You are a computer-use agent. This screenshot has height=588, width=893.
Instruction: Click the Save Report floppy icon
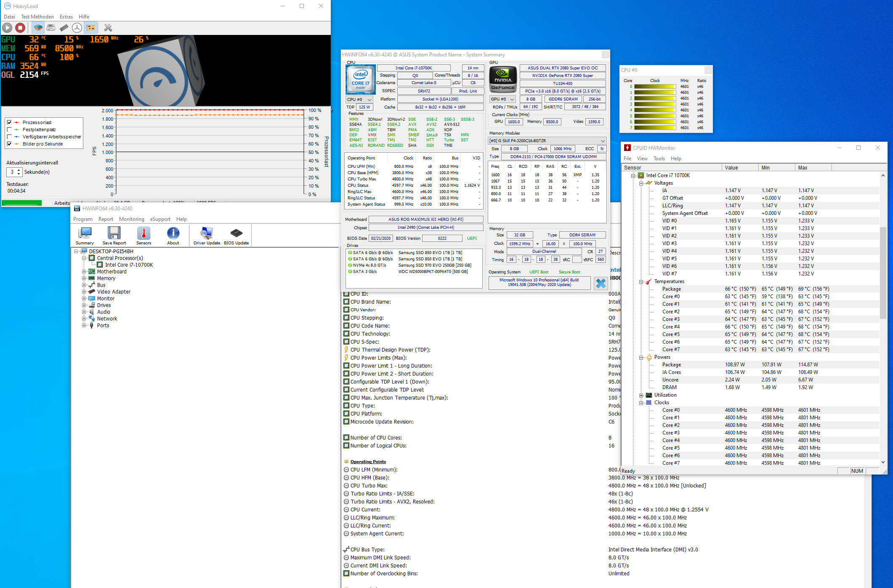pos(114,236)
